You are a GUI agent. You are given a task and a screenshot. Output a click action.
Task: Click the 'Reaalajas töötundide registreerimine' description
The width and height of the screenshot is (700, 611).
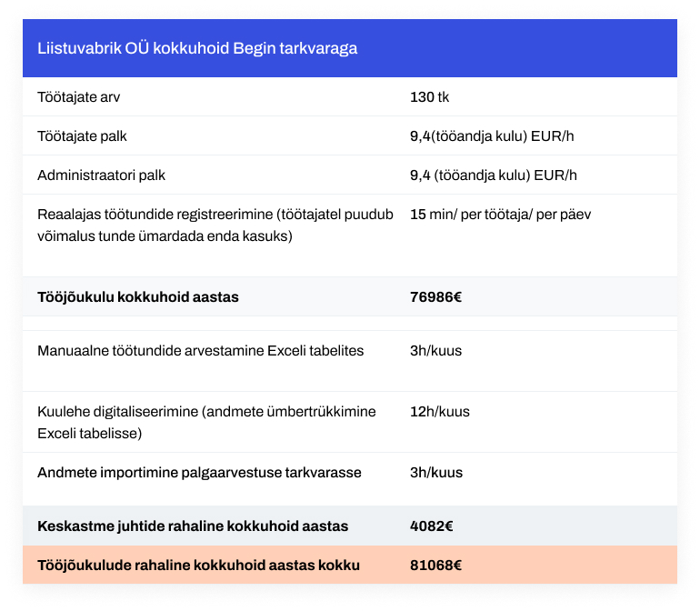tap(215, 225)
